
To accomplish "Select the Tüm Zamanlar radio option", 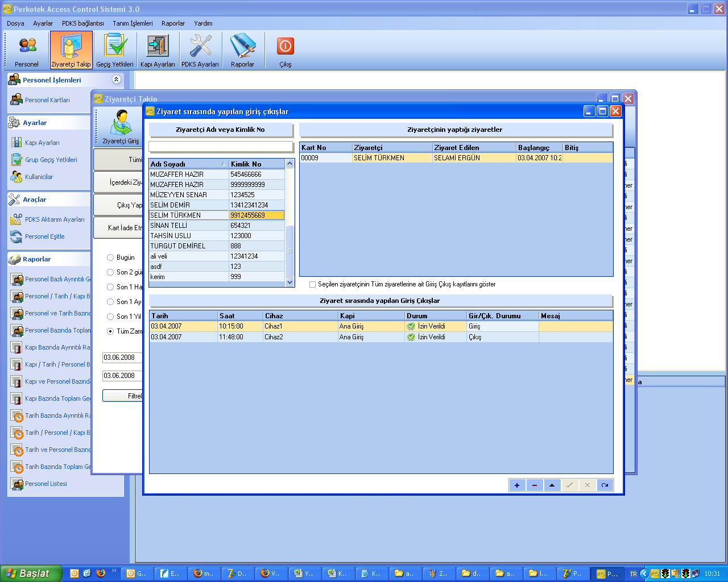I will tap(110, 331).
